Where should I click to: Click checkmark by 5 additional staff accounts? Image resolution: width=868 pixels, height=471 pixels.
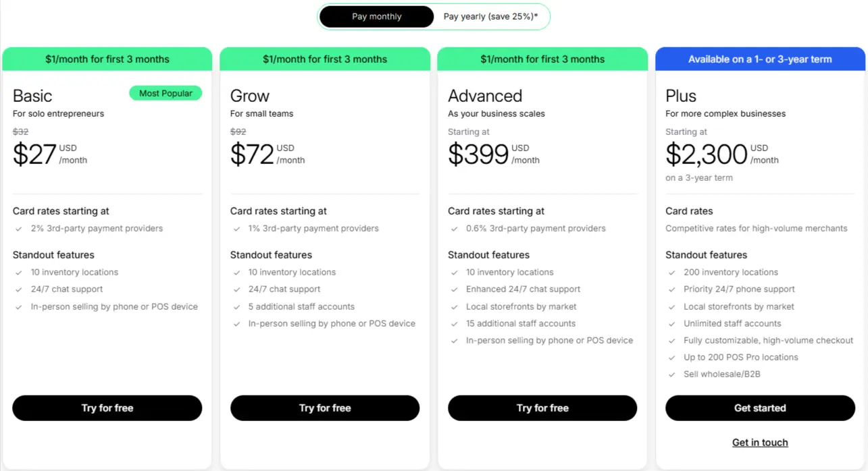pyautogui.click(x=236, y=307)
